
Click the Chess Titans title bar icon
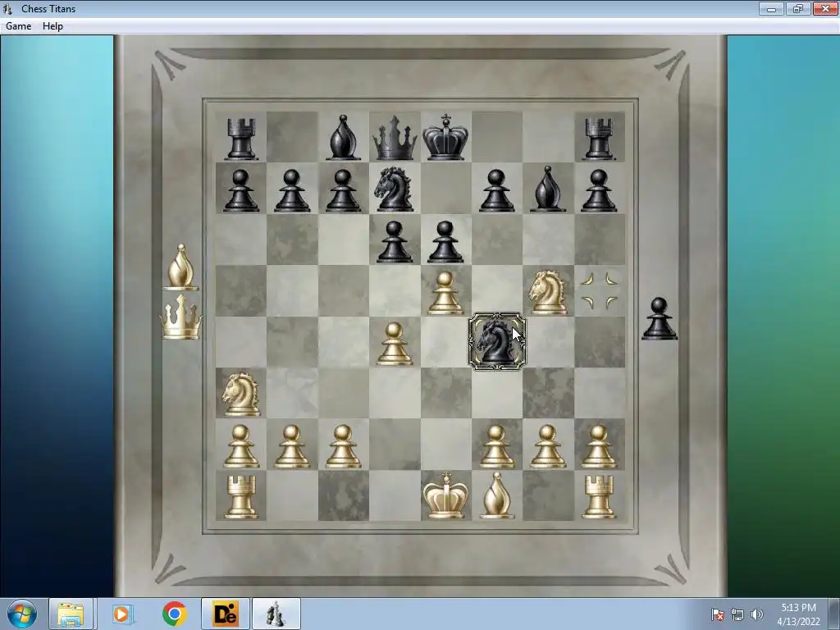click(x=7, y=8)
